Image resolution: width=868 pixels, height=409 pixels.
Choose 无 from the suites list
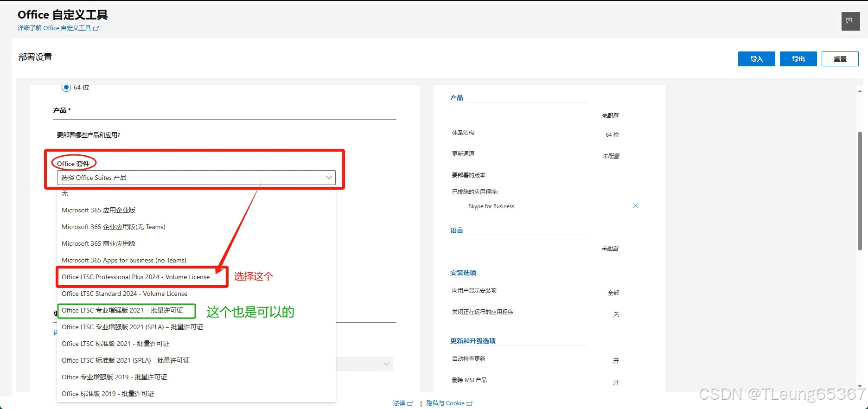196,193
